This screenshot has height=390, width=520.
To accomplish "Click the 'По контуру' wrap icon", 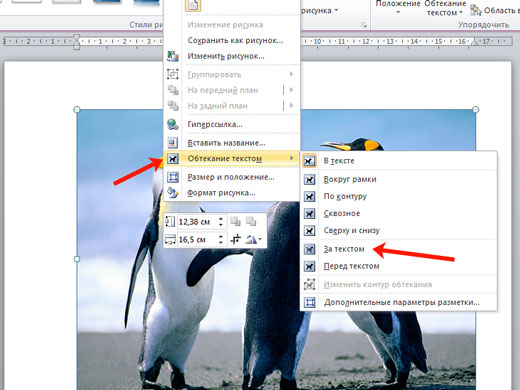I will (309, 197).
